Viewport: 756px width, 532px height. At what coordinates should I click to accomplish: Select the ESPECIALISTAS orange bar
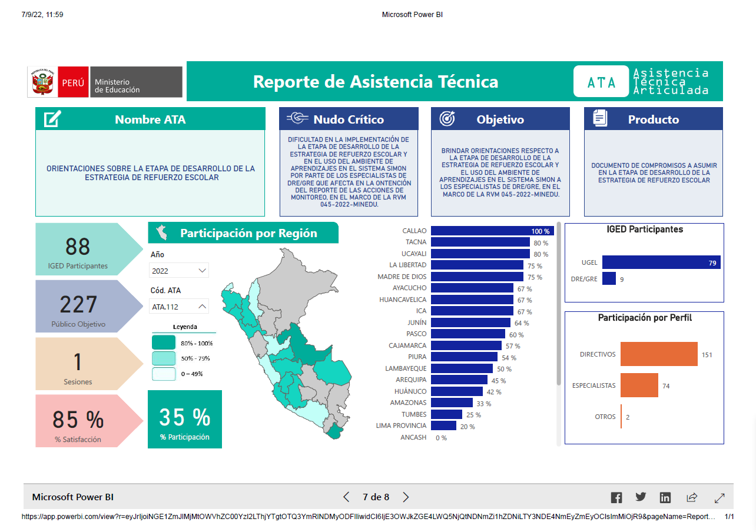(639, 385)
